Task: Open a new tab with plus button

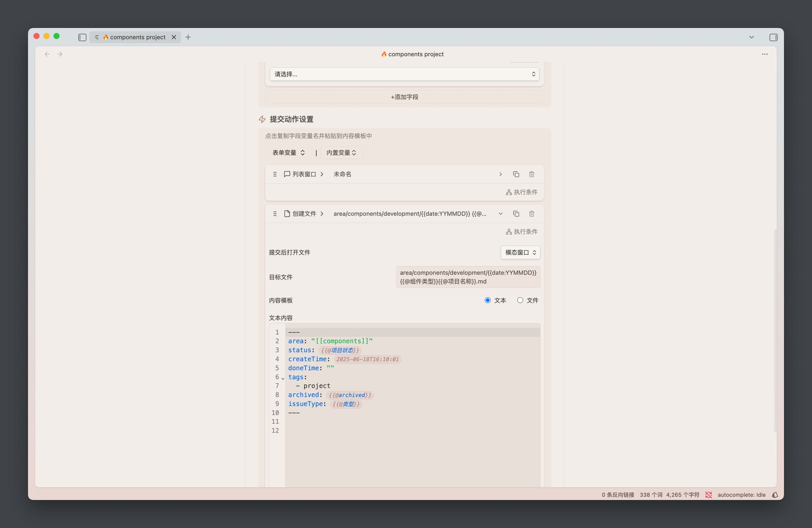Action: [x=188, y=37]
